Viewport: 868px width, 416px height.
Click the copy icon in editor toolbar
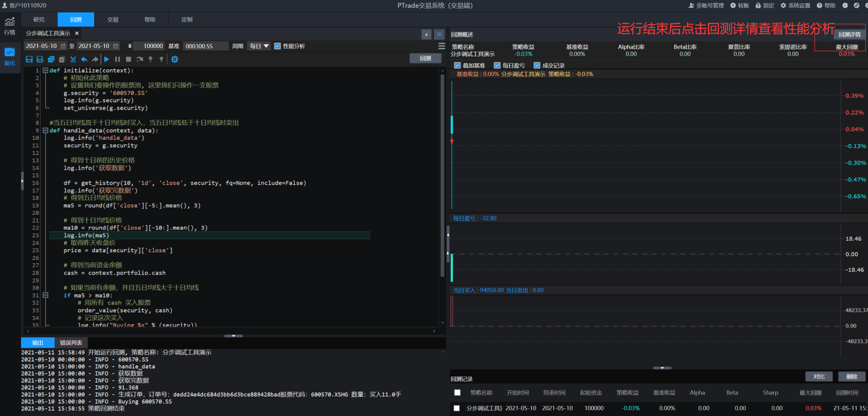point(51,59)
